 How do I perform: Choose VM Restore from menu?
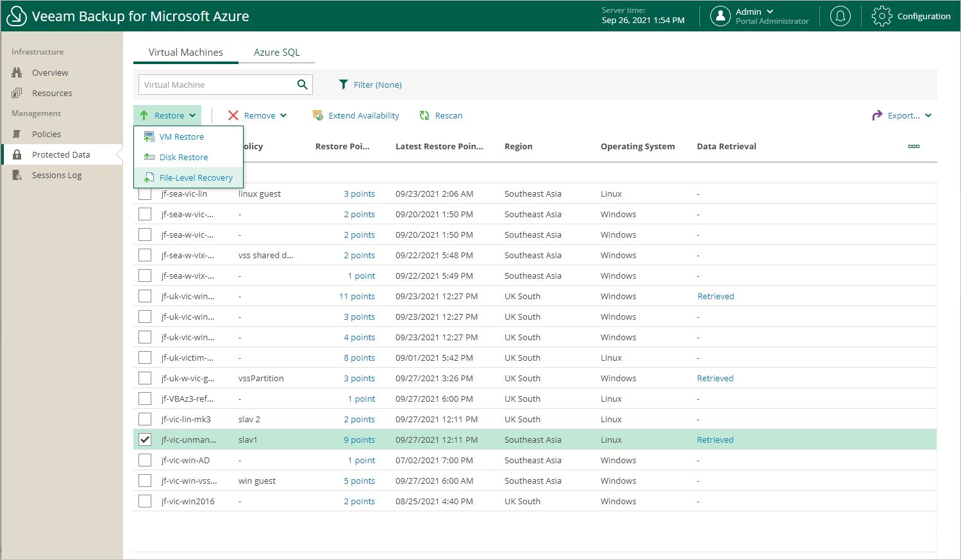click(x=188, y=136)
